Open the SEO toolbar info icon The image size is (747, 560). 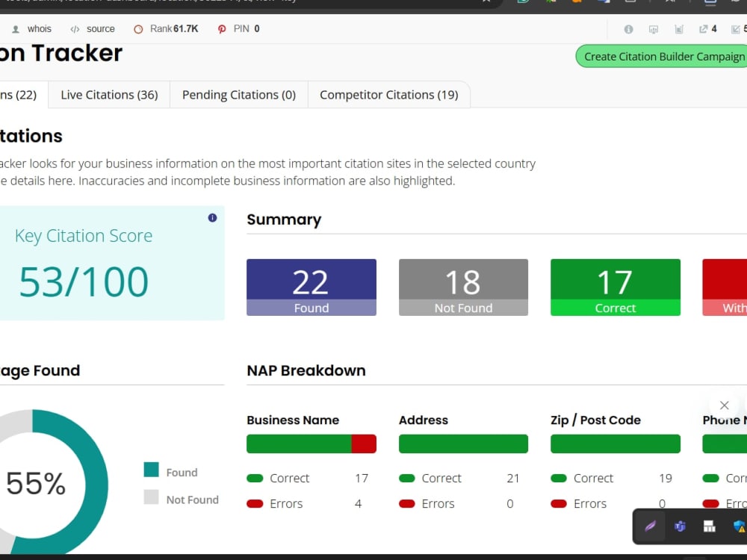628,29
